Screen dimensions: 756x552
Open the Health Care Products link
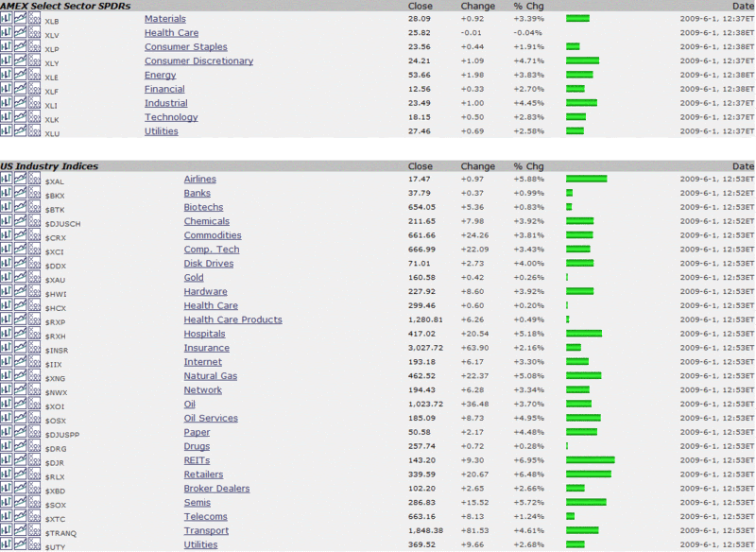tap(232, 319)
